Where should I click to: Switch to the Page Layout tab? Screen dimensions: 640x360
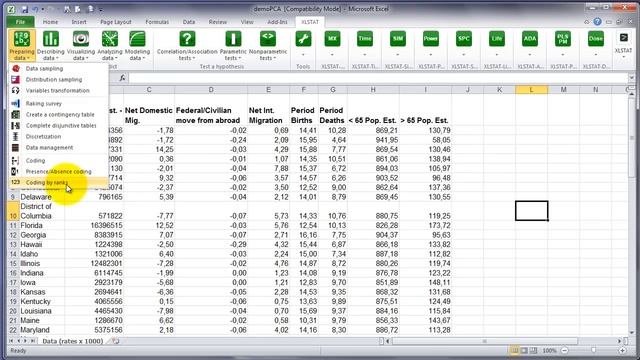click(x=116, y=22)
